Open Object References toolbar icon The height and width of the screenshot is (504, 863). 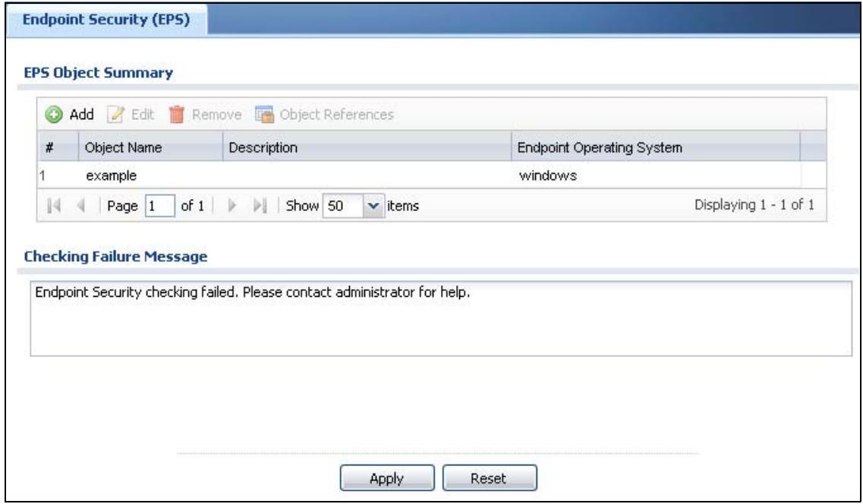click(264, 115)
